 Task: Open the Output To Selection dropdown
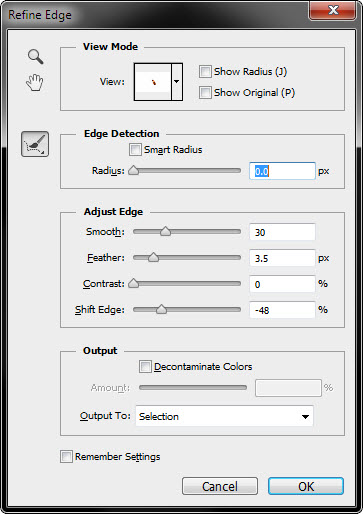[x=224, y=416]
